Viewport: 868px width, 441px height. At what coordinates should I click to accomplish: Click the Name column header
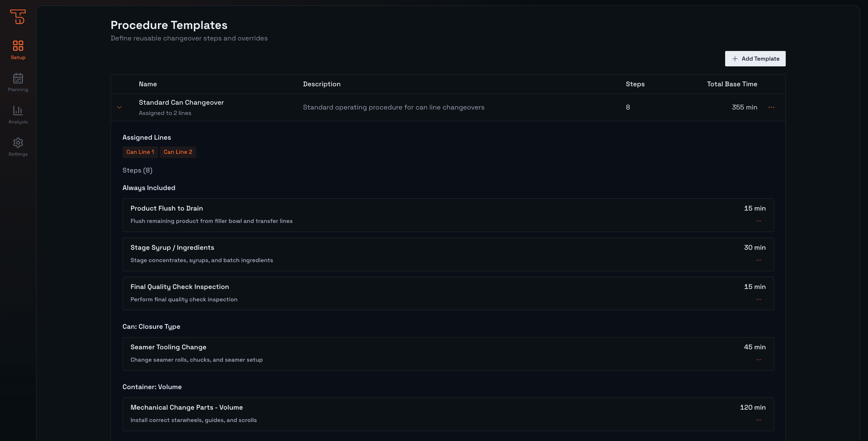(148, 84)
